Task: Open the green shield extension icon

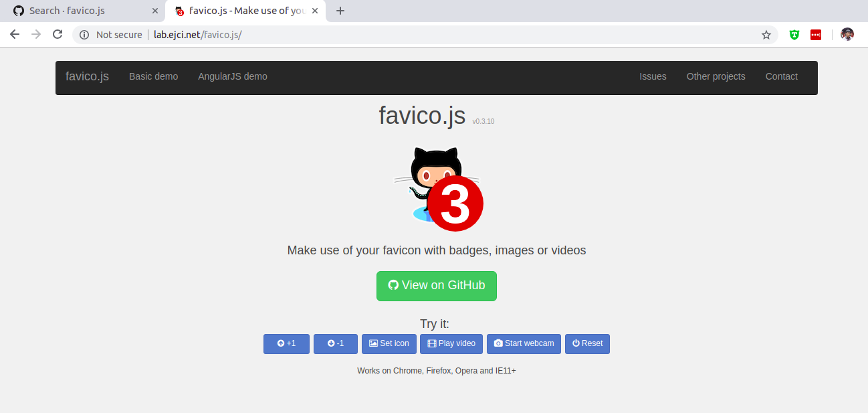Action: pos(794,35)
